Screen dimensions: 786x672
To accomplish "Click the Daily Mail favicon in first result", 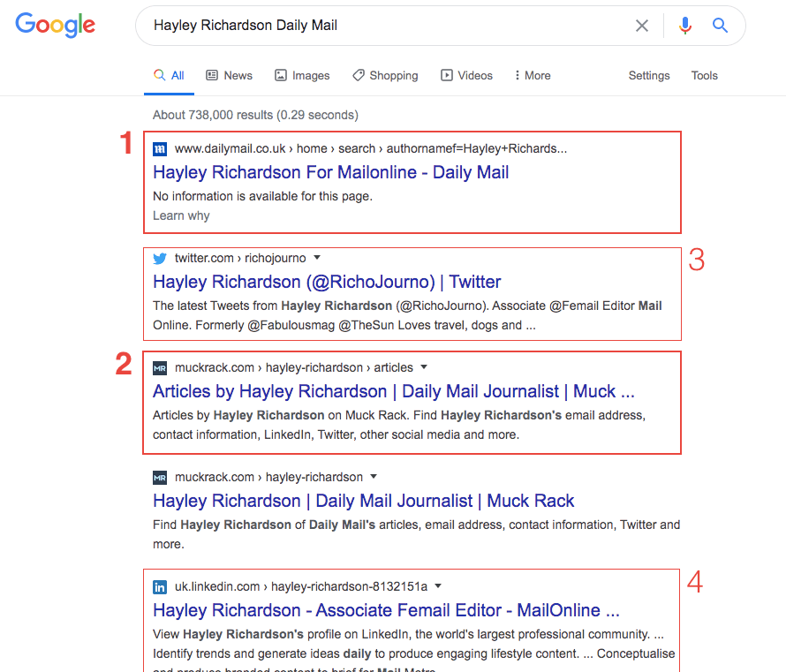I will [160, 149].
